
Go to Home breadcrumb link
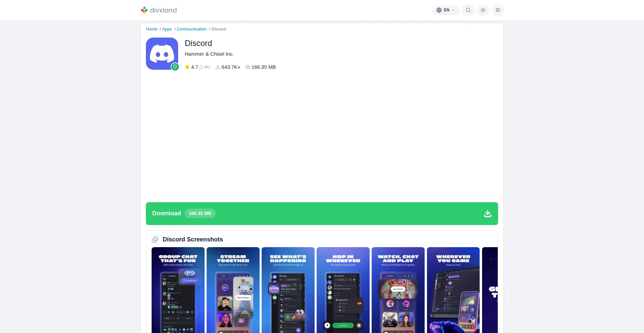point(152,29)
